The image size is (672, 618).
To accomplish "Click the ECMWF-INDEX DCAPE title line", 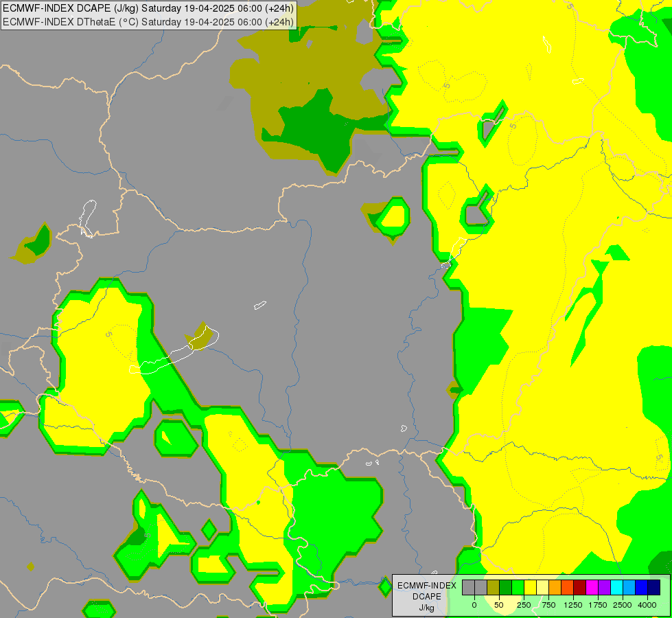I will click(148, 8).
